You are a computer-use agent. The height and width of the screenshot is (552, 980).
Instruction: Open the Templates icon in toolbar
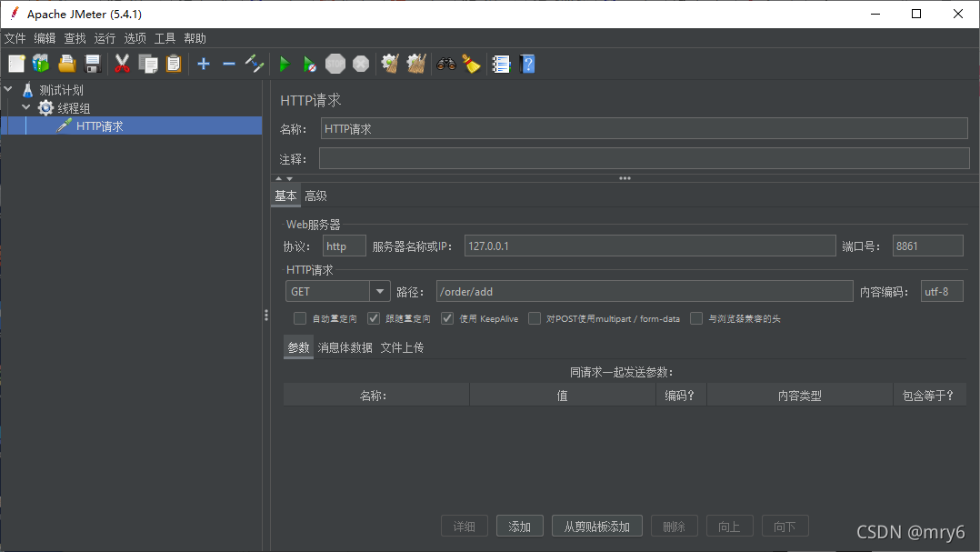pos(41,64)
